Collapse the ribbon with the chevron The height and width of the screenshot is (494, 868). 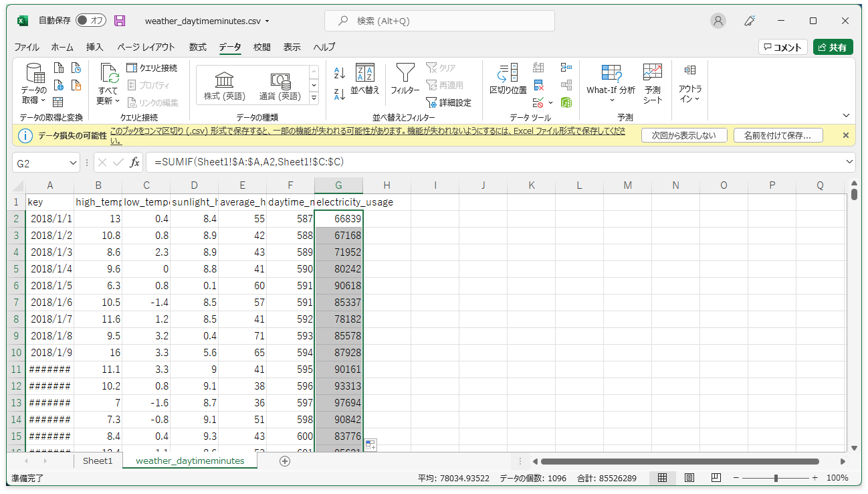tap(846, 116)
